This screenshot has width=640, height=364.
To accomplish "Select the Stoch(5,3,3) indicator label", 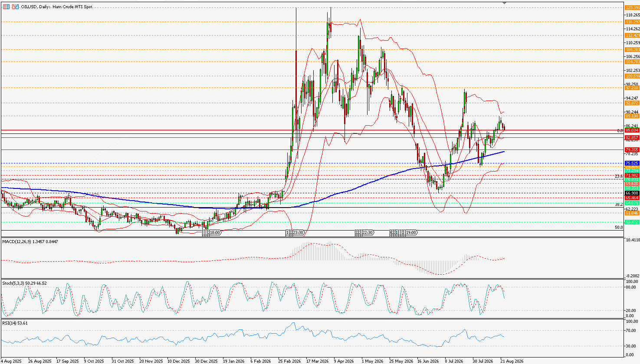I will [x=24, y=283].
